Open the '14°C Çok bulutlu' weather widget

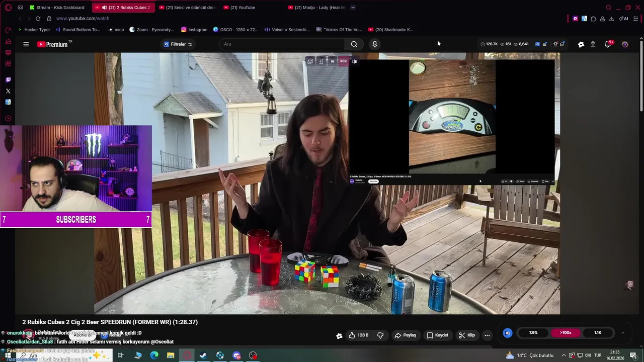point(530,355)
